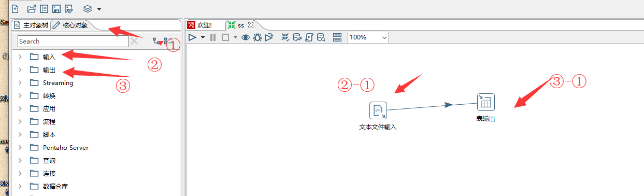
Task: Expand the Streaming folder
Action: coord(20,82)
